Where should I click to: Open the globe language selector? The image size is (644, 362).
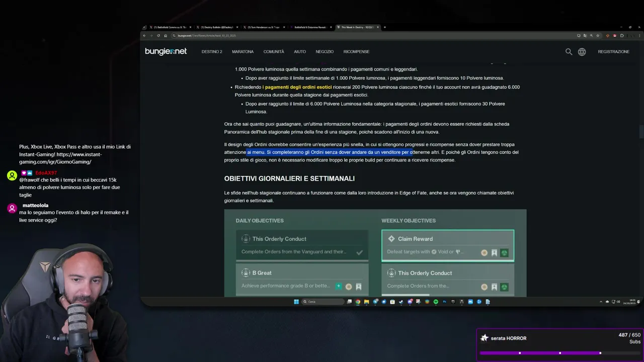pyautogui.click(x=582, y=52)
